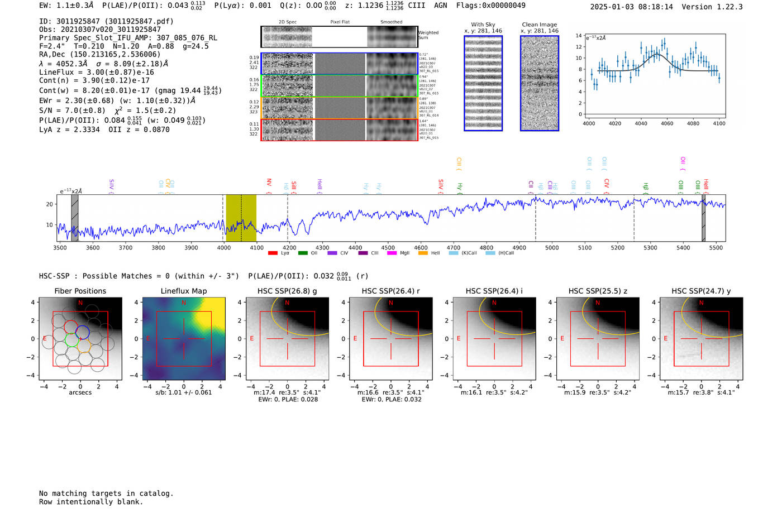Click the EWr: 0, PLAE: 0.032 caption
Viewport: 782px width, 532px height.
coord(392,399)
